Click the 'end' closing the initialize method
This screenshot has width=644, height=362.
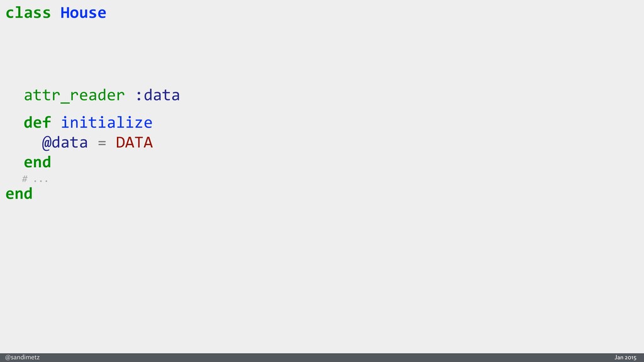(x=37, y=162)
